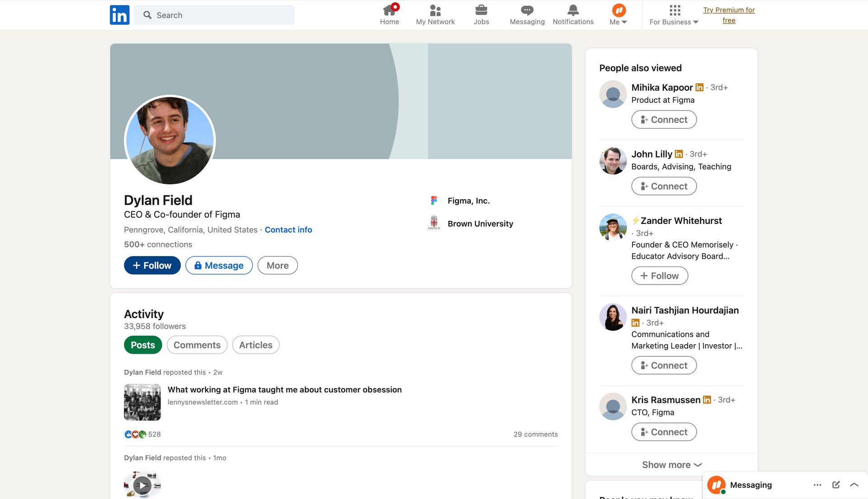The image size is (868, 499).
Task: Click the Search input field
Action: tap(214, 15)
